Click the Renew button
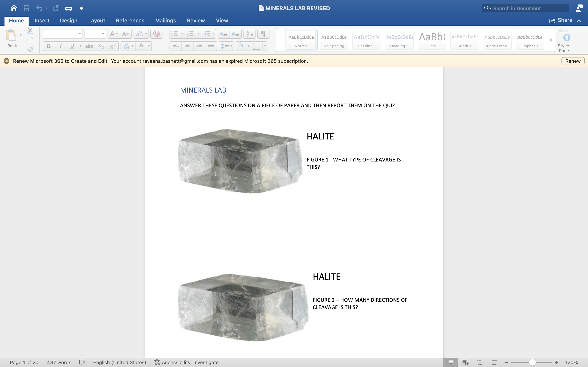Screen dimensions: 588x367 [x=573, y=61]
